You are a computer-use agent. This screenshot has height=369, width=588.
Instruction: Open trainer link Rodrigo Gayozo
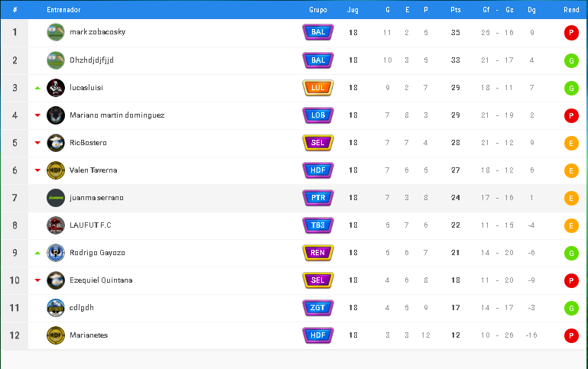(96, 253)
